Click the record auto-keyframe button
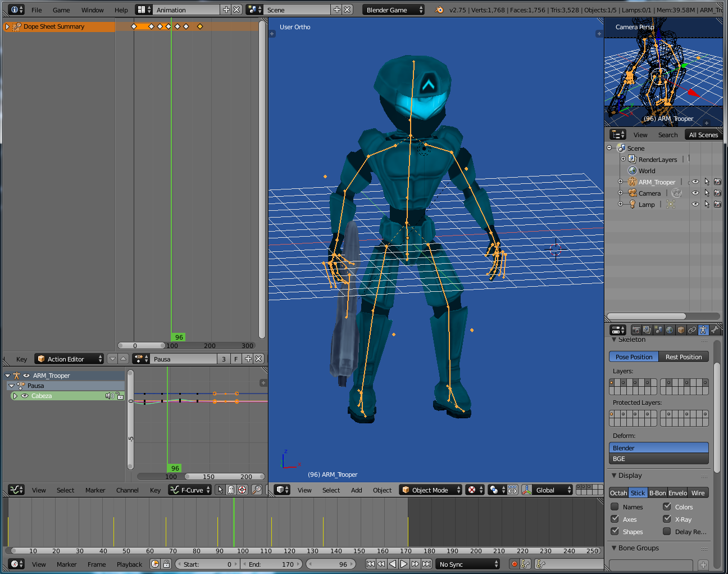 [x=514, y=564]
